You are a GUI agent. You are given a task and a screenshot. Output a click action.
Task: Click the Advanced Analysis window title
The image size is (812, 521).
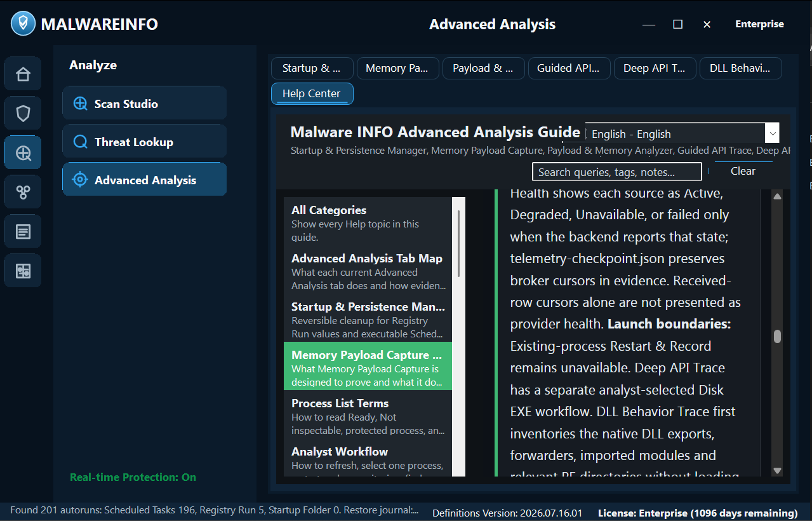coord(492,24)
